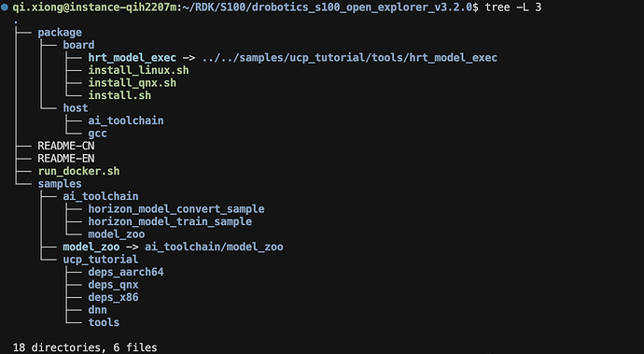Click horizon_model_train_sample folder
Image resolution: width=644 pixels, height=354 pixels.
tap(170, 221)
